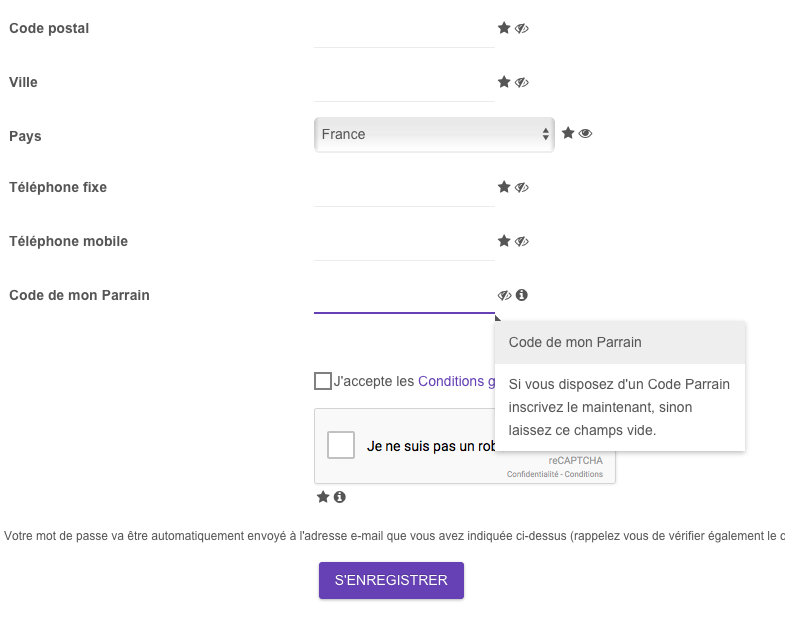The height and width of the screenshot is (618, 785).
Task: Click hidden-eye icon beside Téléphone fixe
Action: click(x=522, y=187)
